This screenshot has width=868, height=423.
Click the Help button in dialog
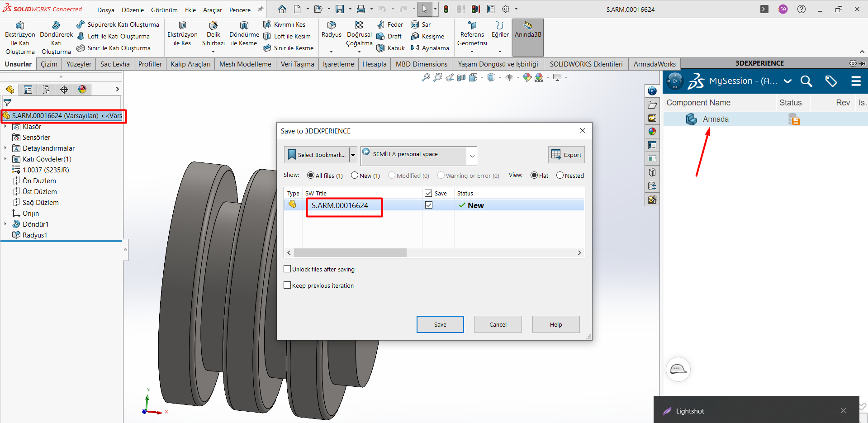(x=556, y=324)
